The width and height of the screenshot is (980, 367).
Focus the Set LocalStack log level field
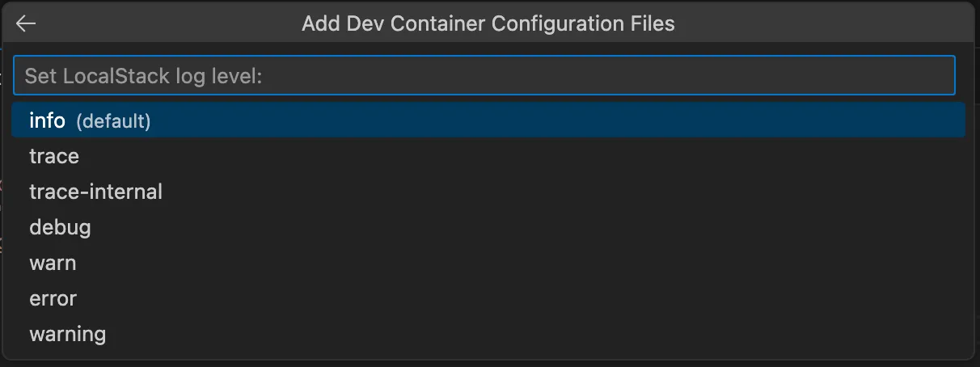click(484, 76)
